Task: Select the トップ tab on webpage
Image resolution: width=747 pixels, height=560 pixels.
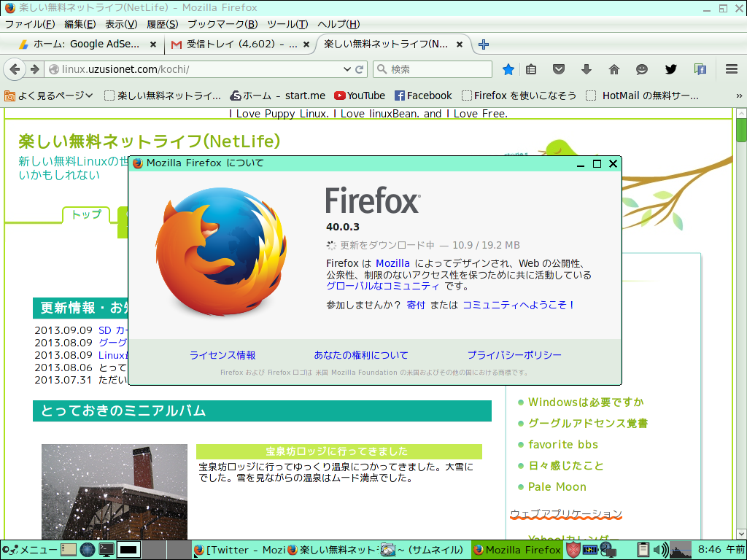Action: 86,215
